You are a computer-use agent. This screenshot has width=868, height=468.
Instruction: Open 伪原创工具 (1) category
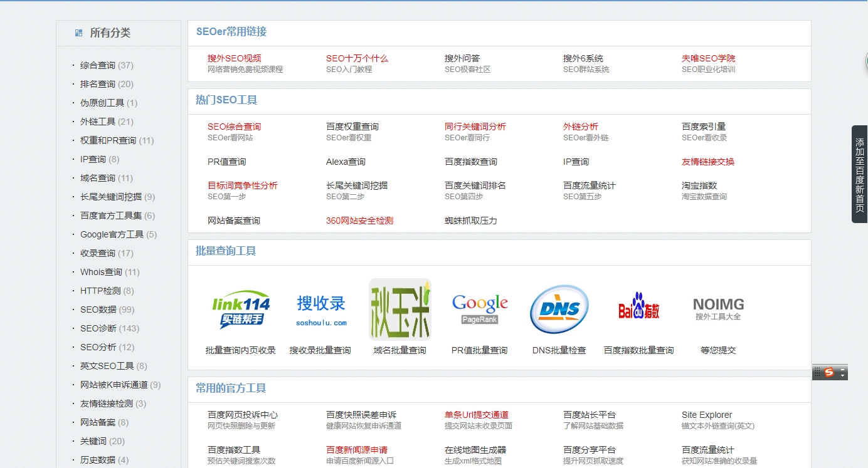(x=109, y=103)
